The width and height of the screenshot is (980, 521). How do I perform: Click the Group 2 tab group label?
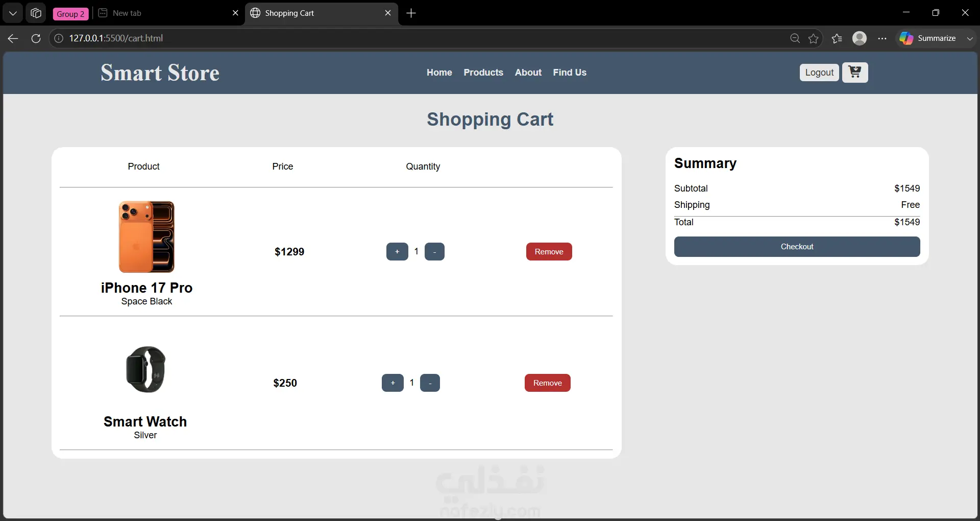(70, 14)
